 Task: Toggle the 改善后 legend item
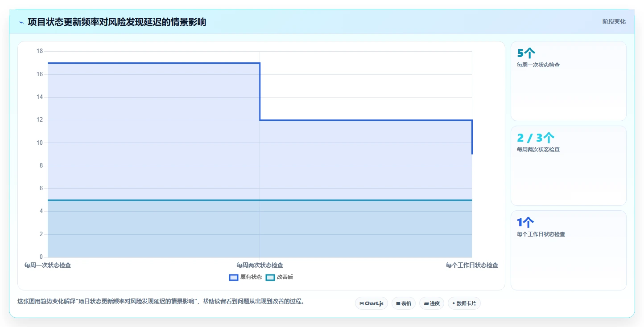pyautogui.click(x=279, y=277)
